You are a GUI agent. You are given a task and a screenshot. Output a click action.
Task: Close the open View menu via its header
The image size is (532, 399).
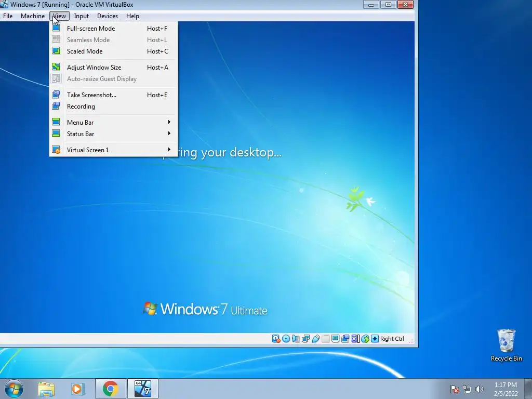coord(59,16)
